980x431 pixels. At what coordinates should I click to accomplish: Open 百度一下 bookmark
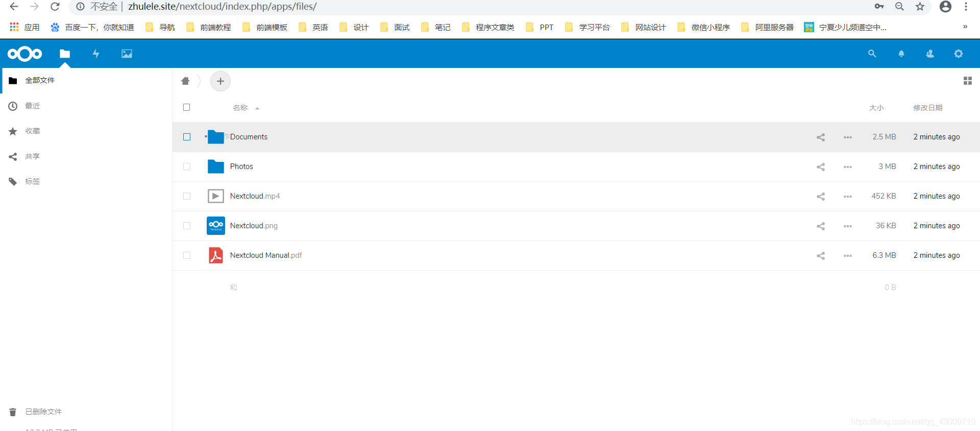[x=92, y=27]
